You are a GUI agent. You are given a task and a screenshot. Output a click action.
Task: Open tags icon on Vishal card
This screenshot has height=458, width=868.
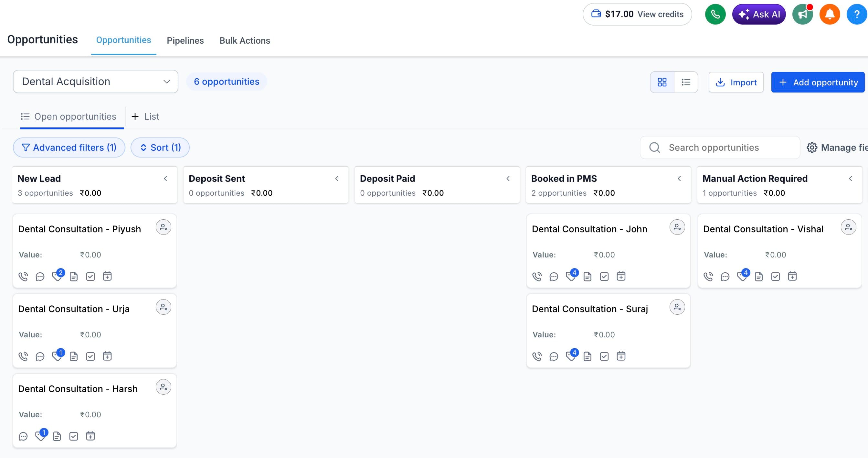(743, 276)
